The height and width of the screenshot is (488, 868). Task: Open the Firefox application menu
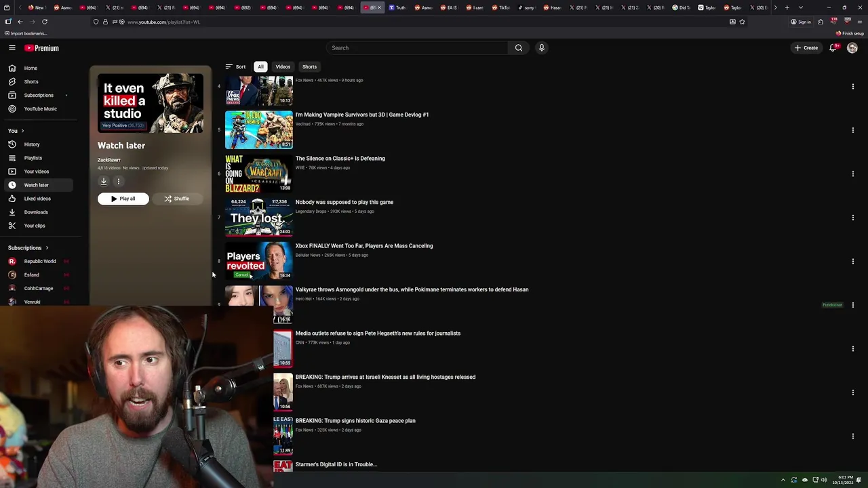[x=859, y=22]
